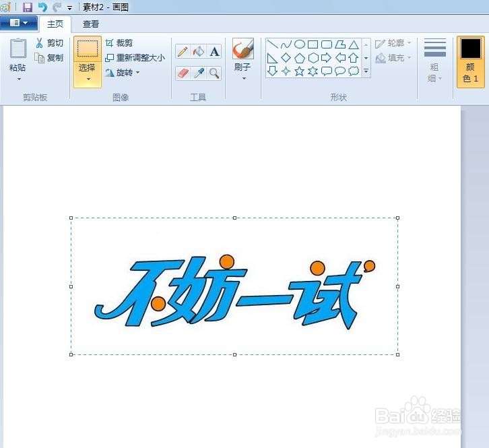Select the Rectangle shape

click(x=313, y=44)
